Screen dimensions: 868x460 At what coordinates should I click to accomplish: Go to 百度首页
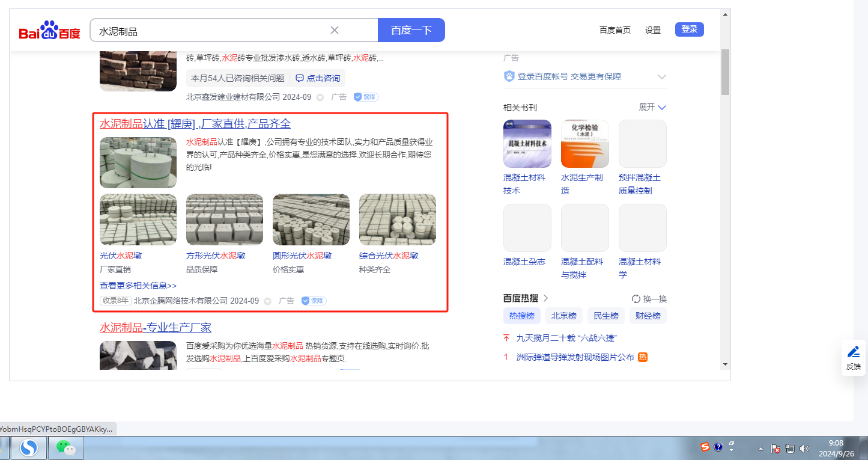pos(615,30)
